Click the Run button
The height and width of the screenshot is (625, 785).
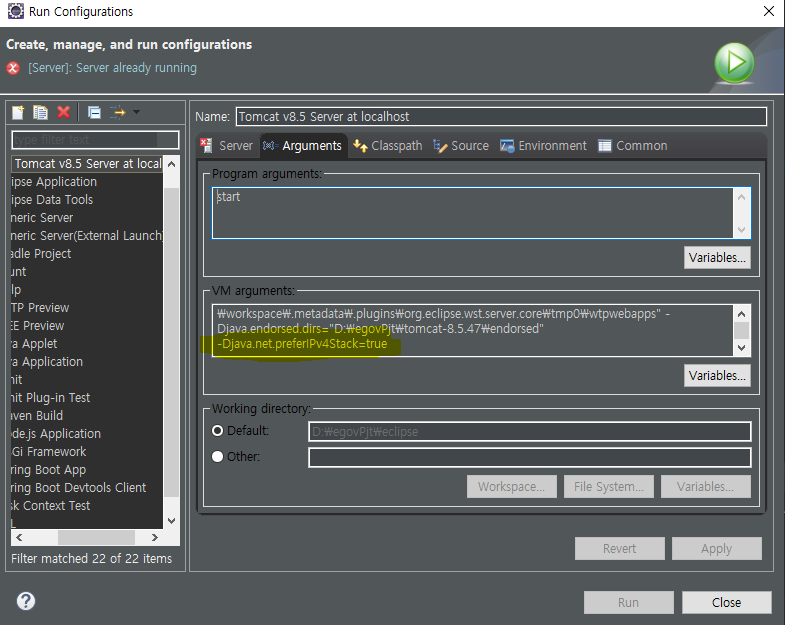[628, 602]
